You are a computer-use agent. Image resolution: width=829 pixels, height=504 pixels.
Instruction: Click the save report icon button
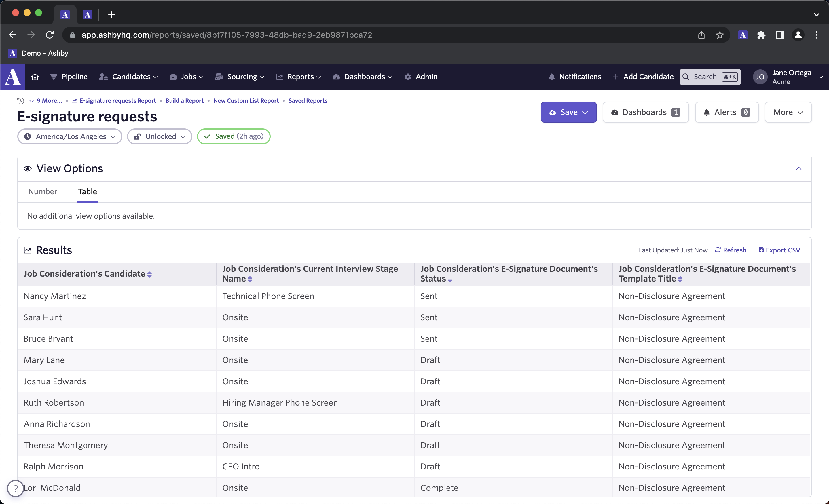(x=553, y=112)
